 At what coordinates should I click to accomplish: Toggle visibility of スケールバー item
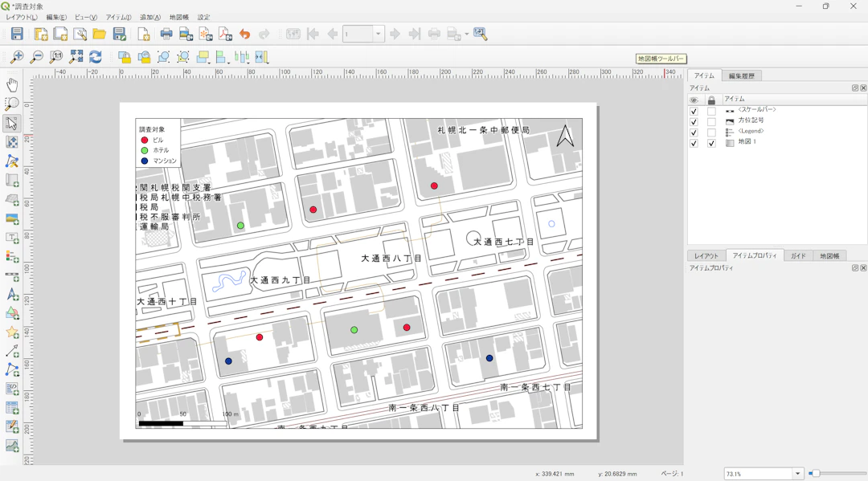click(694, 111)
